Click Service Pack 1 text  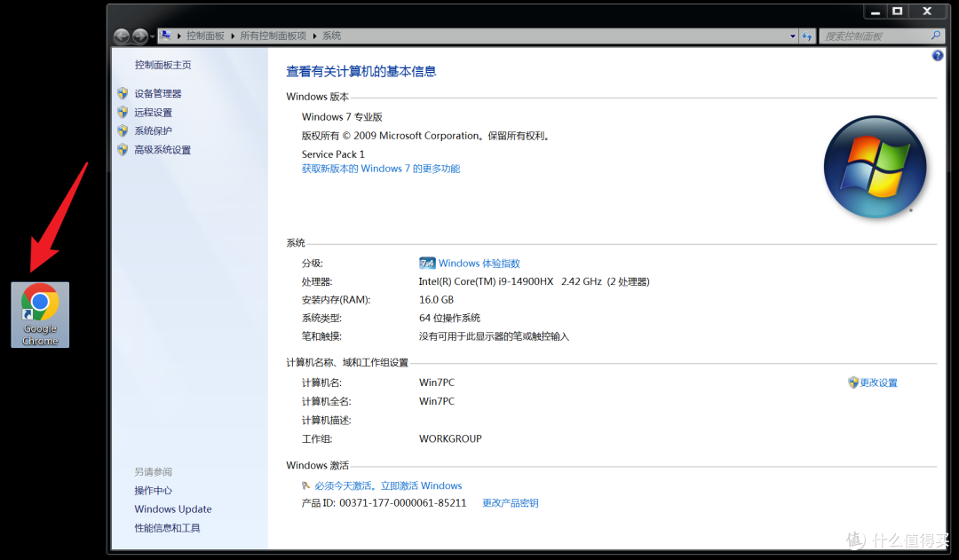tap(333, 154)
